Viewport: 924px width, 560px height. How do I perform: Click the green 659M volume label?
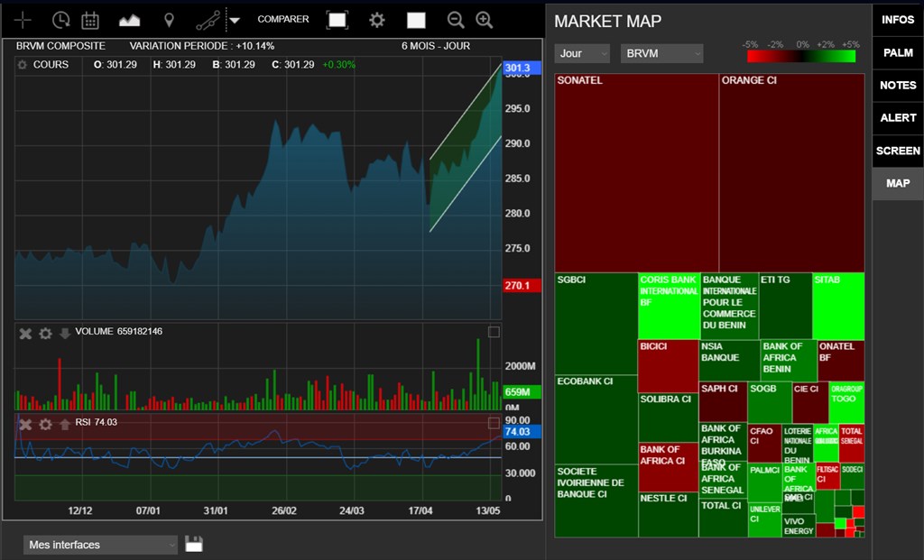[522, 392]
